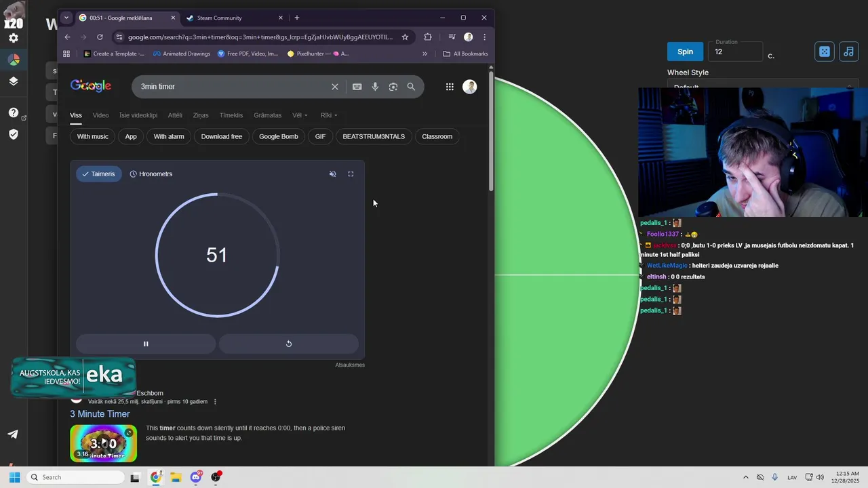Click the shield check icon in sidebar
The height and width of the screenshot is (488, 868).
(x=14, y=134)
